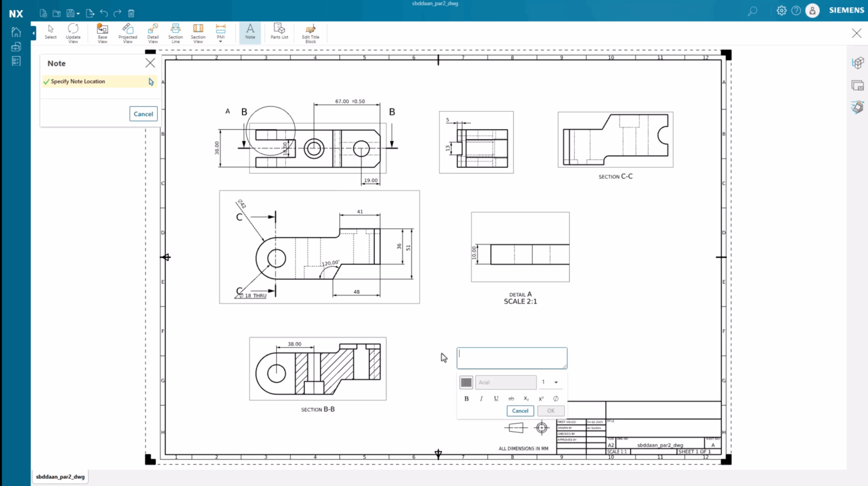This screenshot has width=868, height=486.
Task: Switch to the sbddaan_par2_dwg tab
Action: point(60,476)
